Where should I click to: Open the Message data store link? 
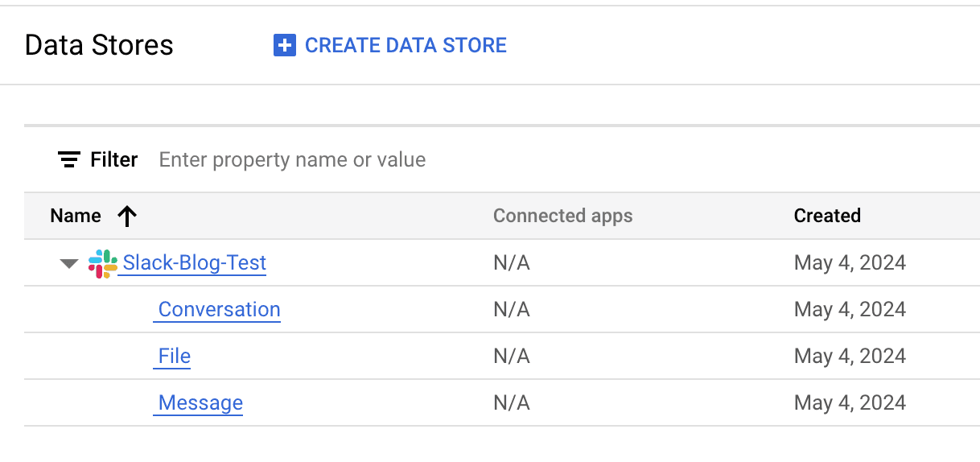200,403
